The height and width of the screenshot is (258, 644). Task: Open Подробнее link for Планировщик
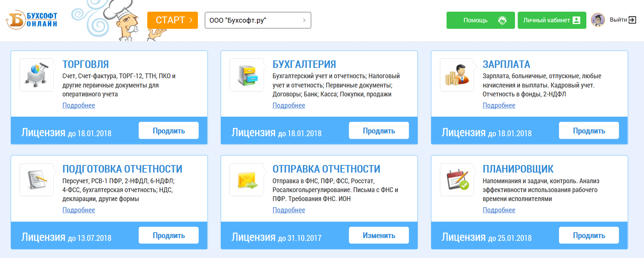tap(499, 210)
